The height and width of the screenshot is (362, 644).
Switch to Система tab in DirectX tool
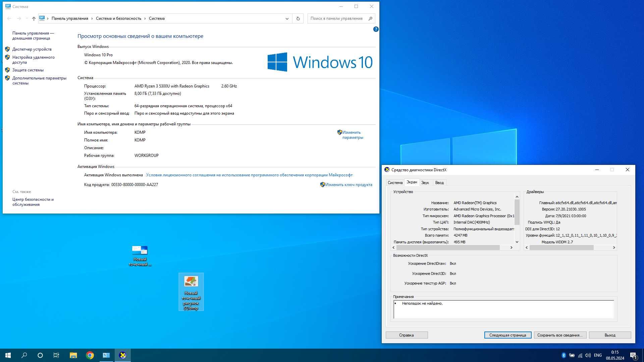click(395, 183)
